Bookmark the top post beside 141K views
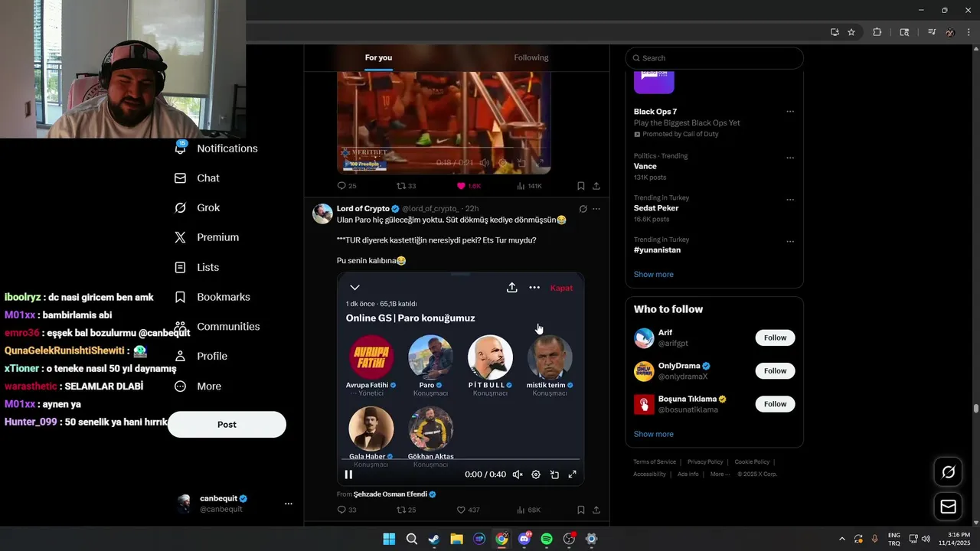Viewport: 980px width, 551px height. pos(581,186)
